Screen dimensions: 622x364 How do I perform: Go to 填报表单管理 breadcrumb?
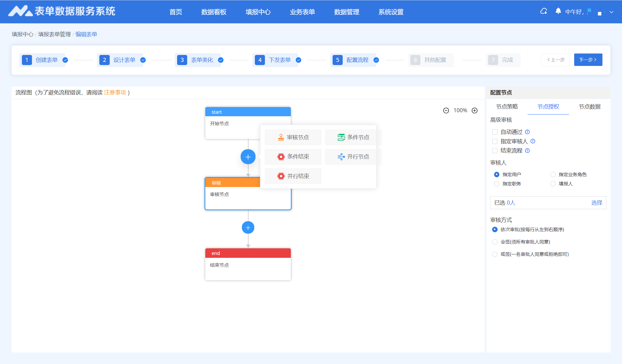54,34
